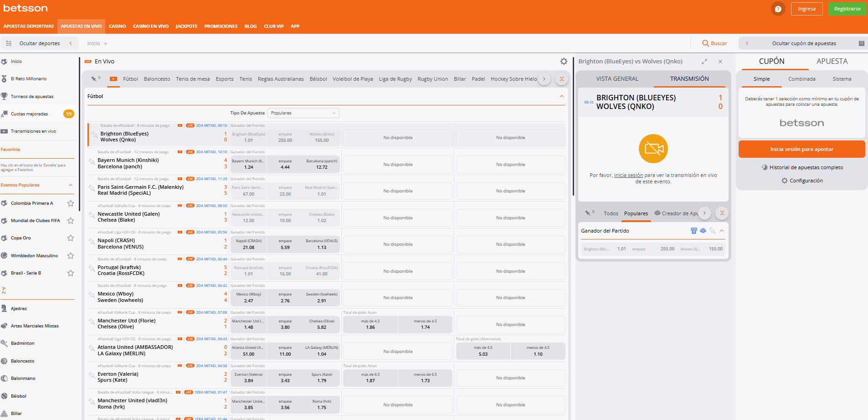
Task: Favorite Mundial de Clubes FIFA with star
Action: pyautogui.click(x=71, y=221)
